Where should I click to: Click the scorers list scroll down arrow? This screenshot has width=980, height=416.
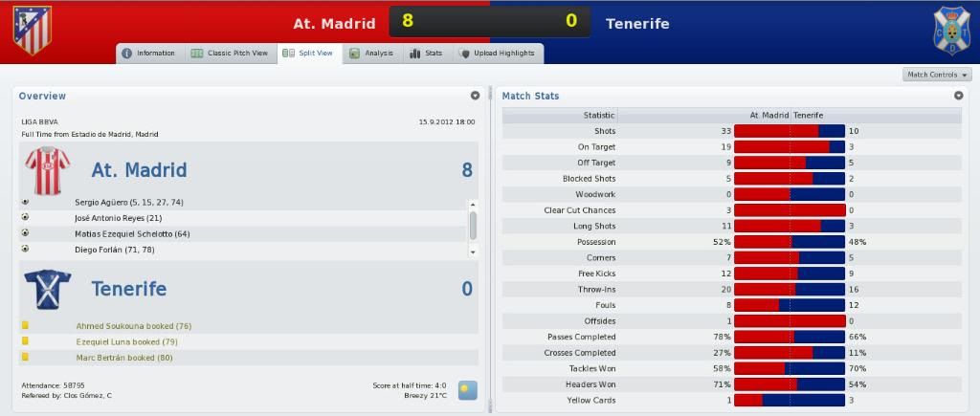click(473, 252)
